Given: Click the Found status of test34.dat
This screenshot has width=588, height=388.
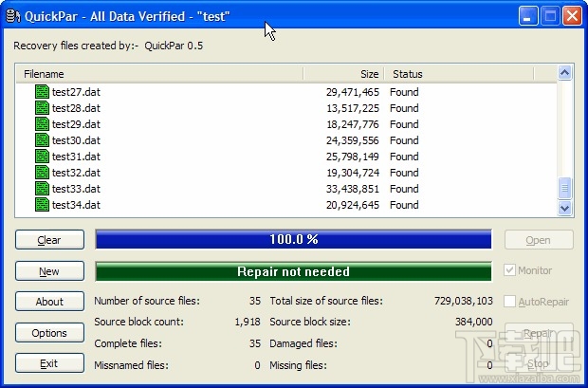Looking at the screenshot, I should coord(404,205).
